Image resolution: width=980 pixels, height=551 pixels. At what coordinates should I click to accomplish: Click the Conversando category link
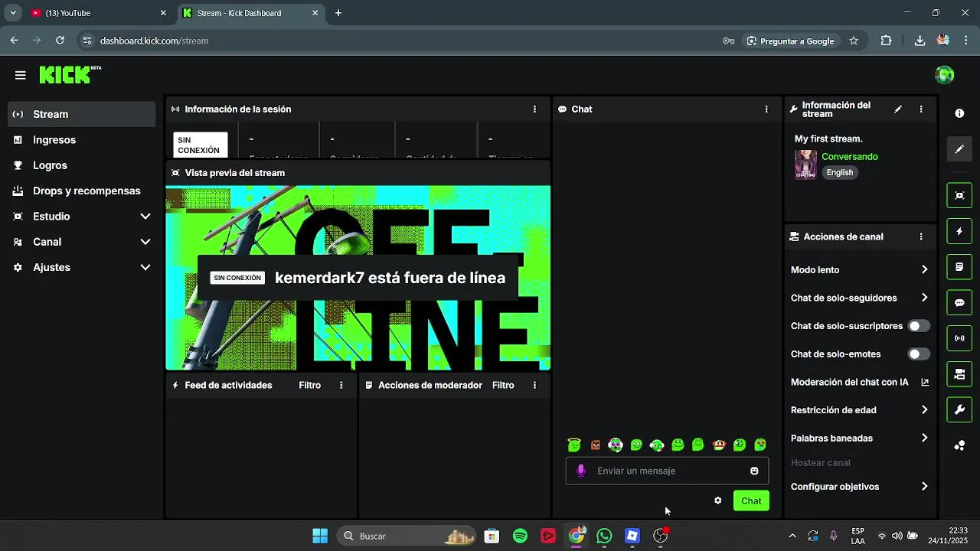[x=850, y=157]
